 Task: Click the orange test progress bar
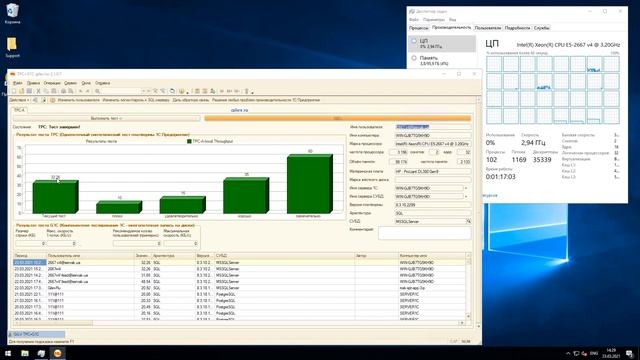338,118
